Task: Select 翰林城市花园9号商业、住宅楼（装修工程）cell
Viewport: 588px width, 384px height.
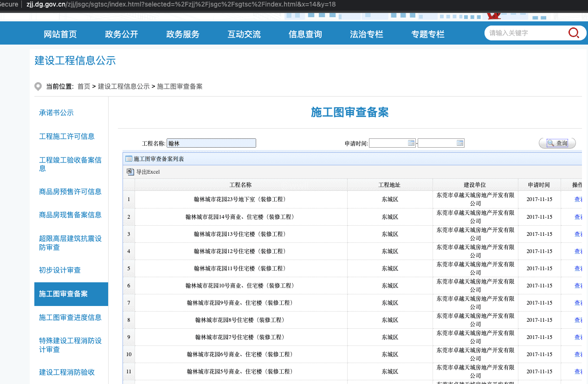Action: coord(240,303)
